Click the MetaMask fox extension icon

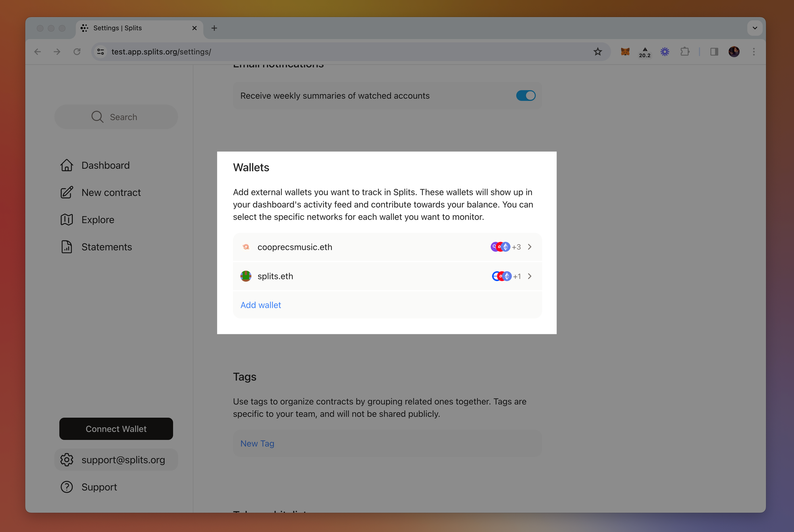[x=625, y=52]
